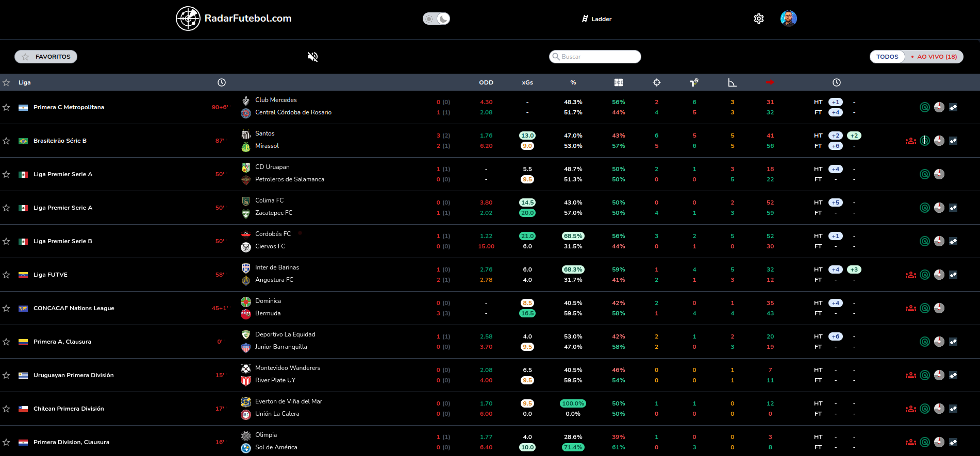Favorite the Uruguayan Primera División match
Viewport: 980px width, 456px height.
[x=6, y=375]
